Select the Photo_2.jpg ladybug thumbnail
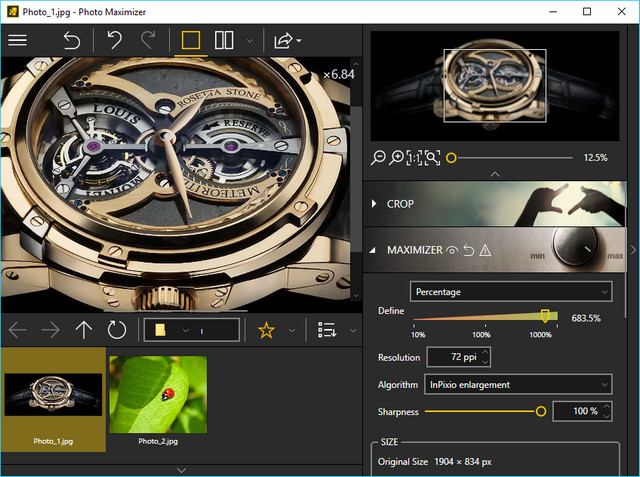The image size is (640, 477). 158,395
